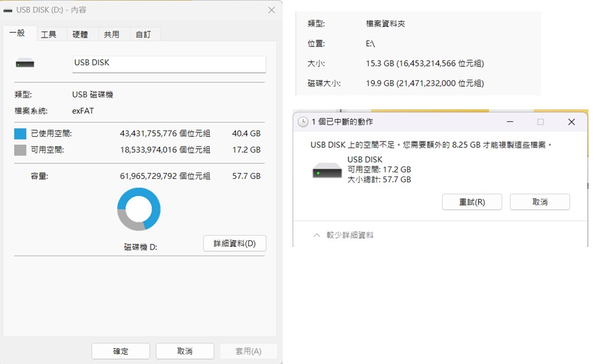Open 詳細資料(D) disk details
Screen dimensions: 599x364
point(234,244)
